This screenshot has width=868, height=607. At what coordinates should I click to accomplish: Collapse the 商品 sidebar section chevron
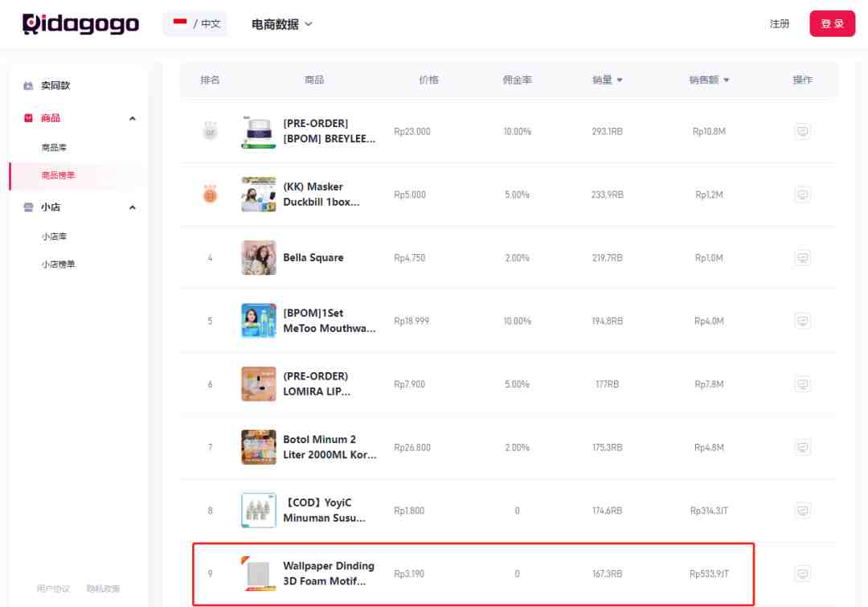[x=133, y=118]
